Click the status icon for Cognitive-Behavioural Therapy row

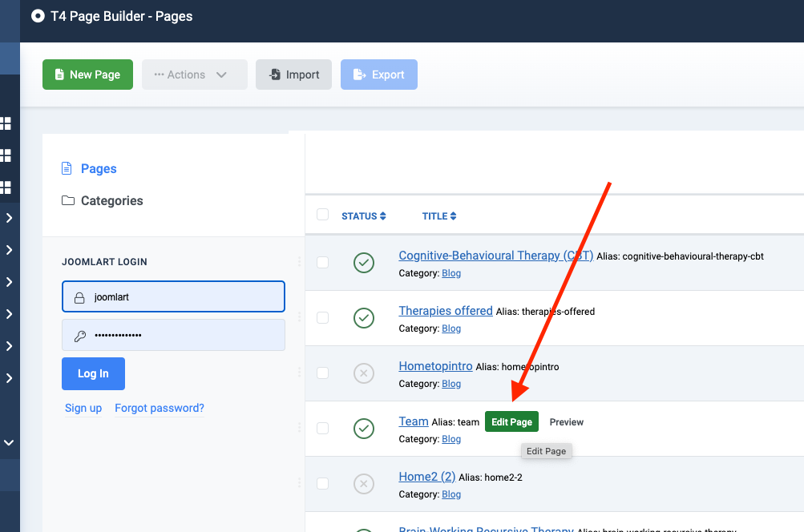tap(364, 263)
